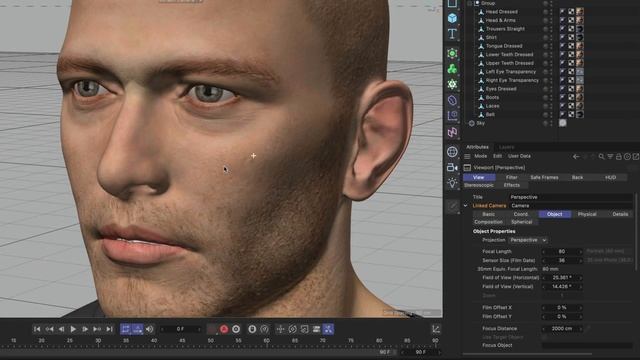Viewport: 640px width, 360px height.
Task: Toggle loop playback mode button
Action: (x=126, y=329)
